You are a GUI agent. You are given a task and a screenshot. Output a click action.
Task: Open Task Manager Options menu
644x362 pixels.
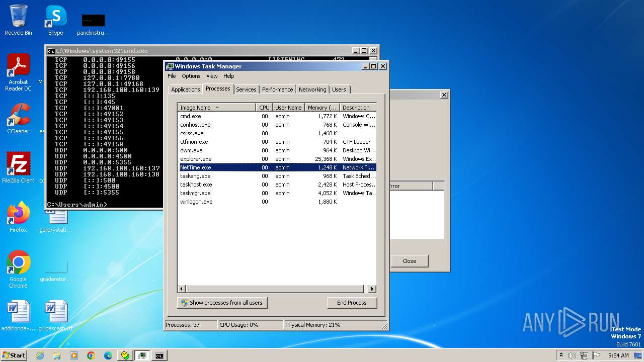[x=191, y=76]
